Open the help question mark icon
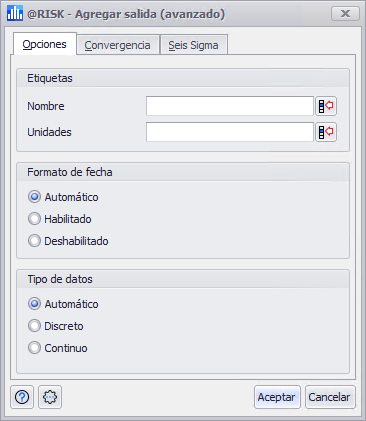 pyautogui.click(x=22, y=397)
